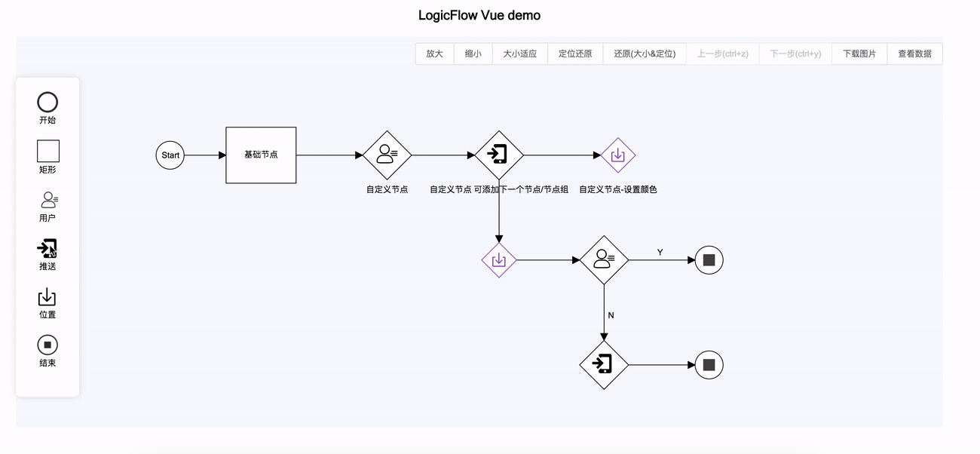Click the 基础节点 rectangle node
The image size is (980, 454).
[x=260, y=155]
